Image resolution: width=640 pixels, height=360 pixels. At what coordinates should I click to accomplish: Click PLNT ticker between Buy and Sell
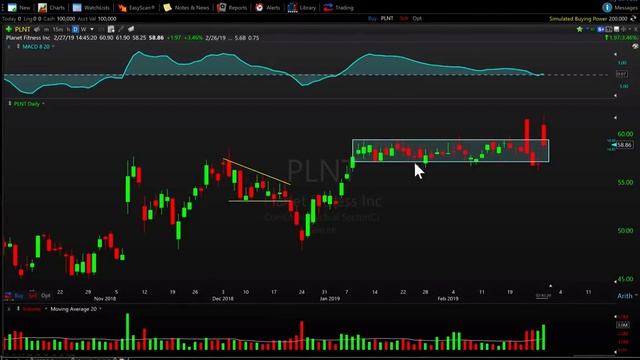[387, 19]
